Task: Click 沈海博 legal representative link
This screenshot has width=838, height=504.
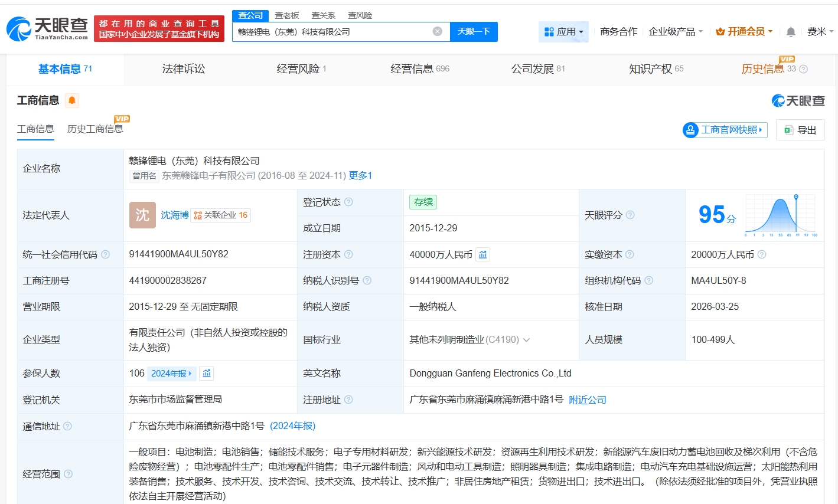Action: [x=174, y=215]
